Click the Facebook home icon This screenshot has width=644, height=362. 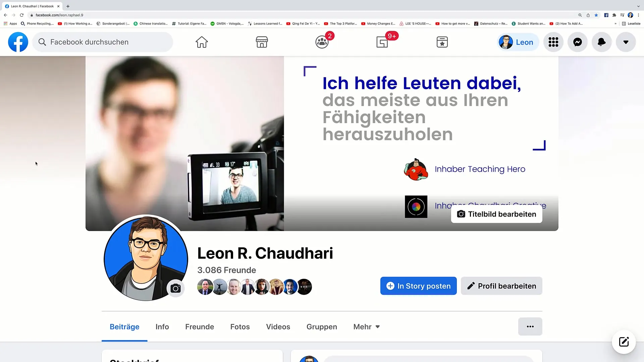[202, 42]
